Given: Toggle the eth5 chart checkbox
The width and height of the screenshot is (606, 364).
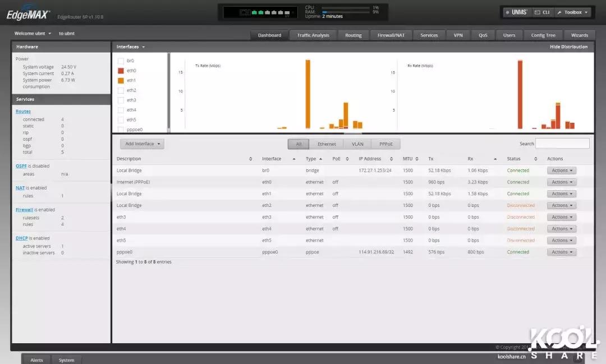Looking at the screenshot, I should click(x=121, y=120).
